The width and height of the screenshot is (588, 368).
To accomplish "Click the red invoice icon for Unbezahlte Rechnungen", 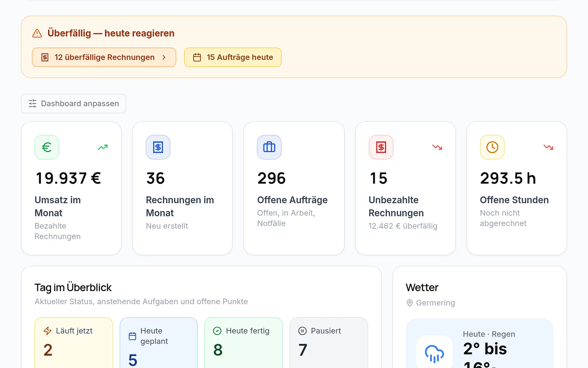I will [x=381, y=147].
